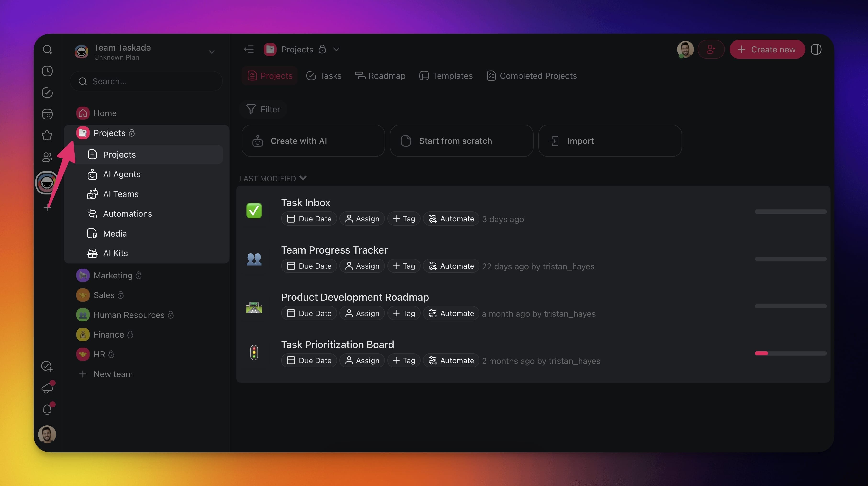Click the Create new button
The height and width of the screenshot is (486, 868).
click(x=767, y=50)
